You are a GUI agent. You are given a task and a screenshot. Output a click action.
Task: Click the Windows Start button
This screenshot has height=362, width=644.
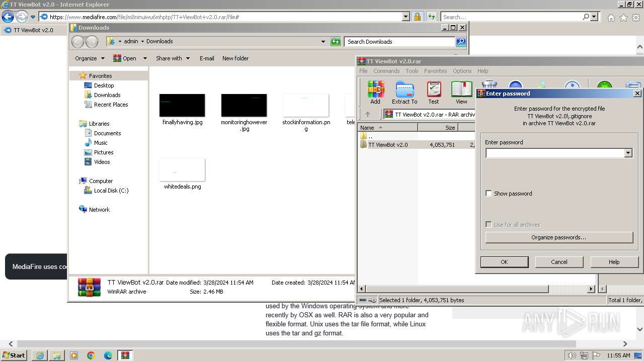click(x=14, y=355)
